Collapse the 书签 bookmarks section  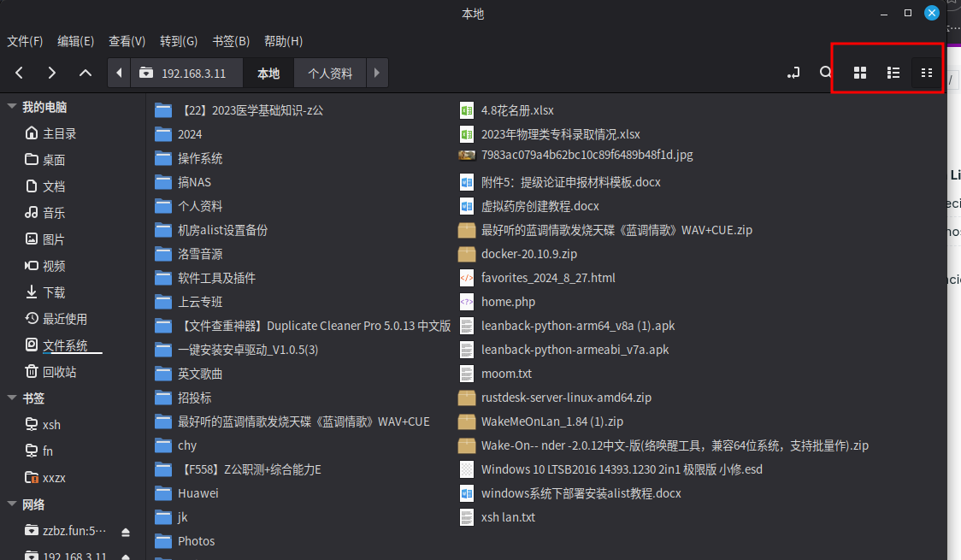click(x=12, y=398)
